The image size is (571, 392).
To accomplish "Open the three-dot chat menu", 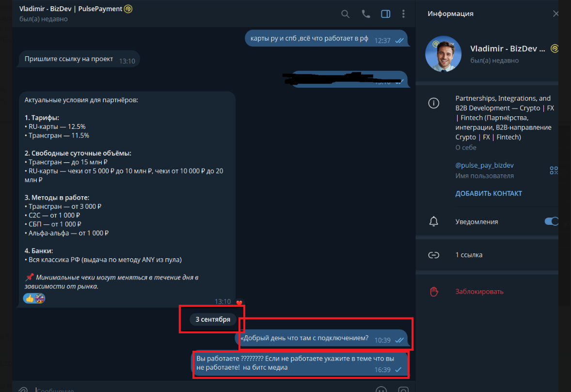I will [403, 14].
